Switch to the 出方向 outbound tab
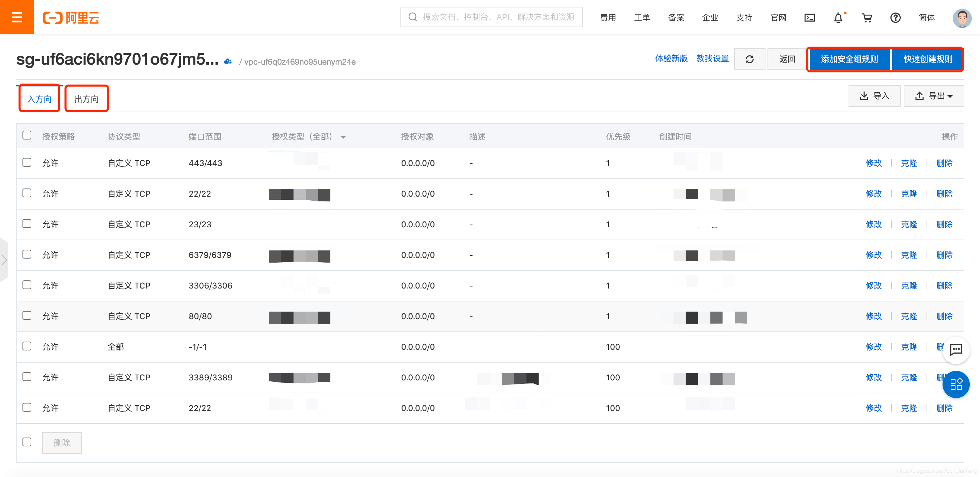The image size is (980, 477). point(86,99)
